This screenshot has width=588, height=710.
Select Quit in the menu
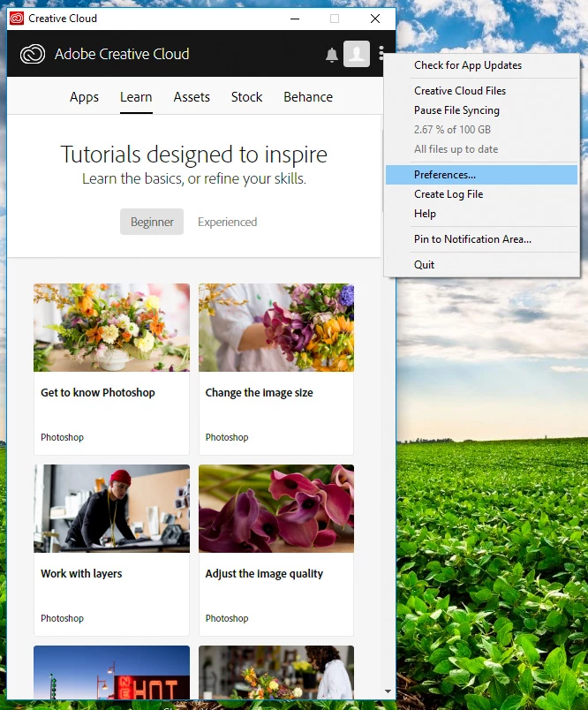482,265
